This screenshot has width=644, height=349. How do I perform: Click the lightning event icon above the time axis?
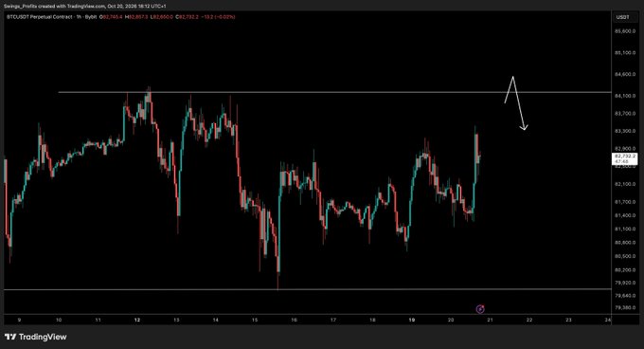(x=480, y=309)
